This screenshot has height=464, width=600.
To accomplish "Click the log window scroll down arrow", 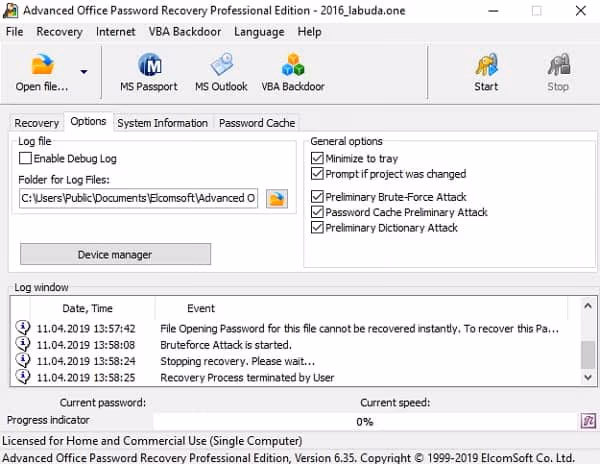I will (588, 378).
